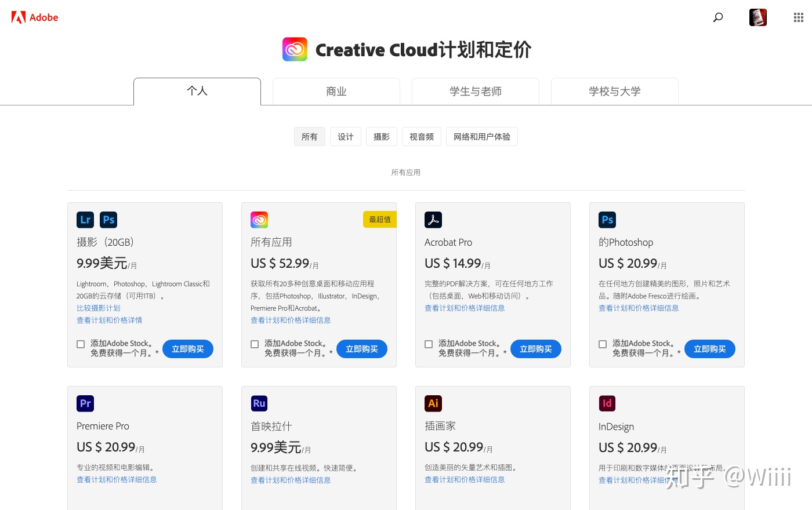Select the 摄影 filter
The height and width of the screenshot is (510, 812).
[382, 137]
